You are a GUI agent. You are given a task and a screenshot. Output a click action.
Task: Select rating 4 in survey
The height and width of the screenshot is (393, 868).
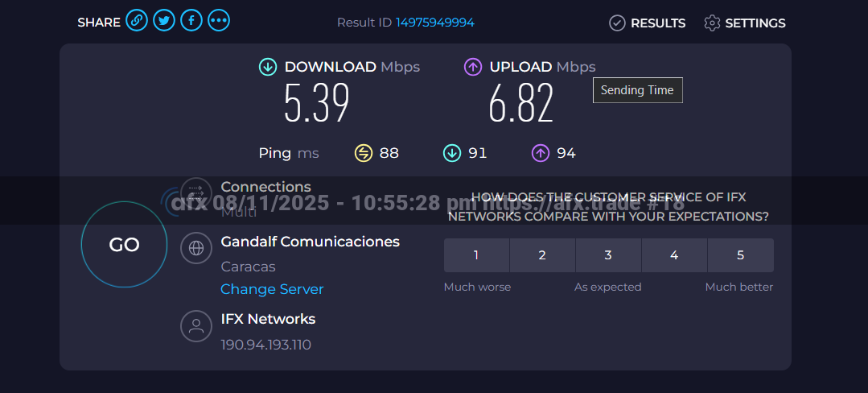(x=674, y=255)
